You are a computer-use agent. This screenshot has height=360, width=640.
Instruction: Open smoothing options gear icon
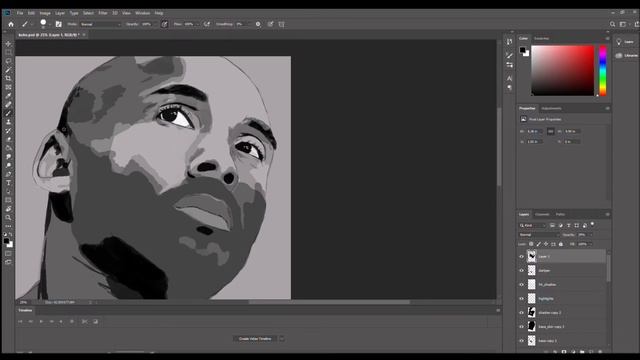(x=258, y=24)
